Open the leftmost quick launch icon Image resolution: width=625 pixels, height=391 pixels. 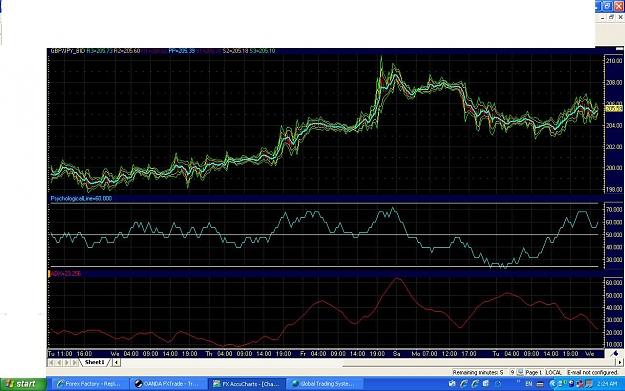452,384
